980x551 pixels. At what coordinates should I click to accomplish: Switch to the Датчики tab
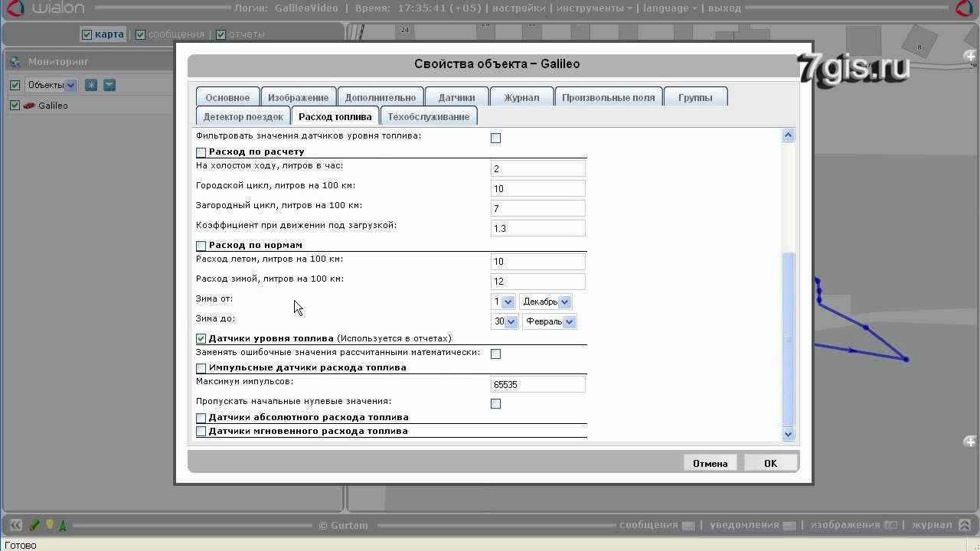(x=456, y=97)
